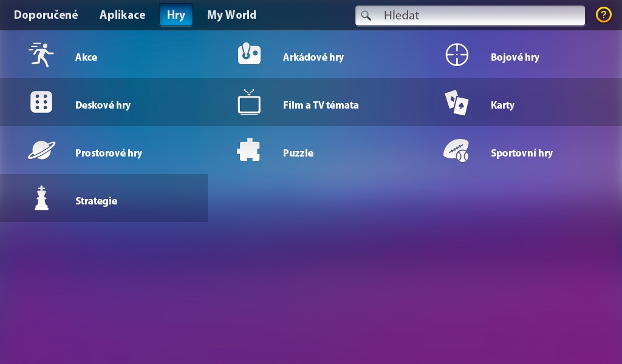Switch to the Doporučené tab
The width and height of the screenshot is (622, 364).
[46, 15]
